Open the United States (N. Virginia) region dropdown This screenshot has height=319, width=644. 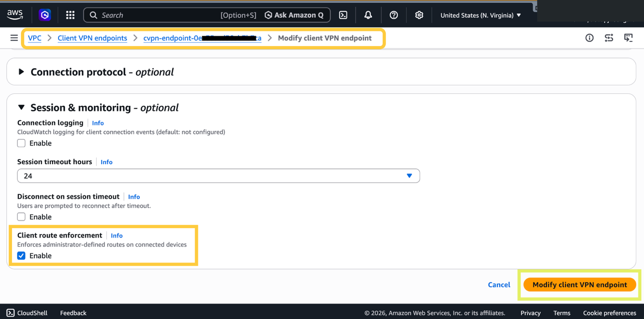pyautogui.click(x=481, y=15)
